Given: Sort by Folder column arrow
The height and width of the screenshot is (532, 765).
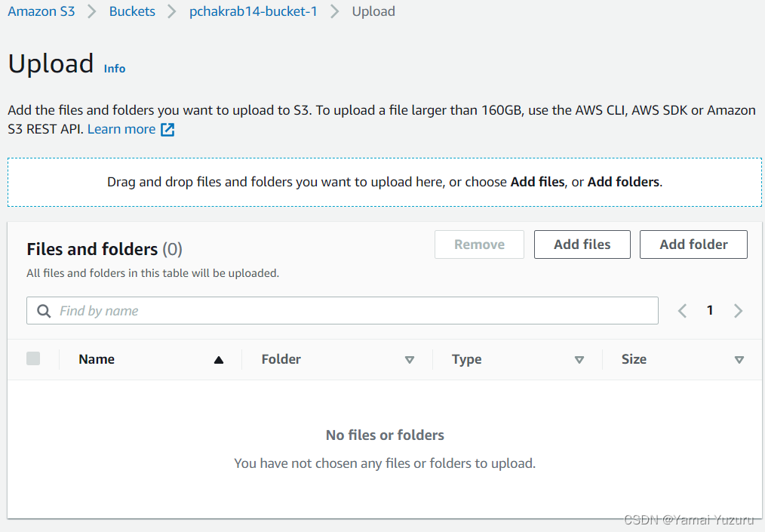Looking at the screenshot, I should click(x=410, y=360).
